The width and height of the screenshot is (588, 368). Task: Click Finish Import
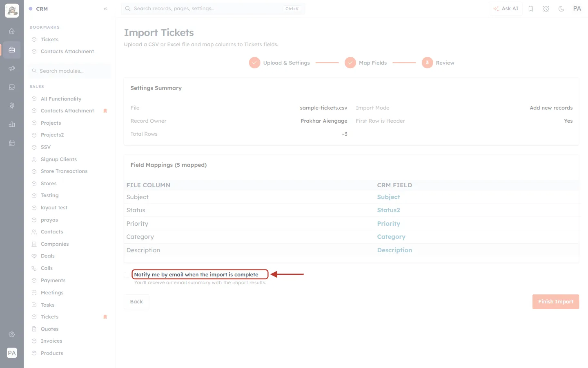556,302
